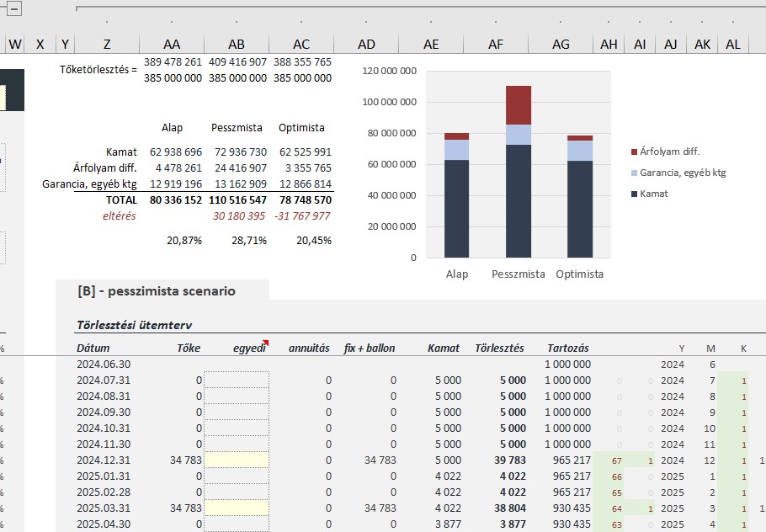This screenshot has height=532, width=766.
Task: Select the Tartozás value 930 435 for 2025.03.31
Action: (572, 508)
